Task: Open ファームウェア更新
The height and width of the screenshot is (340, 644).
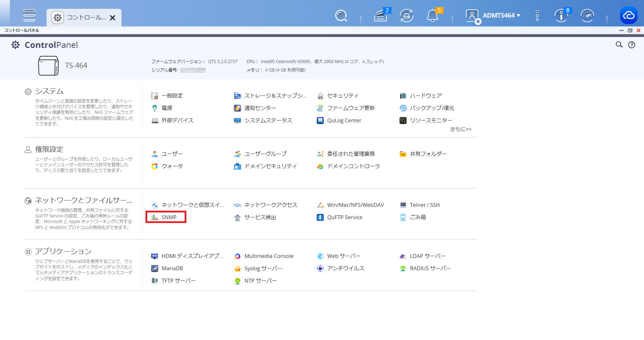Action: [346, 108]
